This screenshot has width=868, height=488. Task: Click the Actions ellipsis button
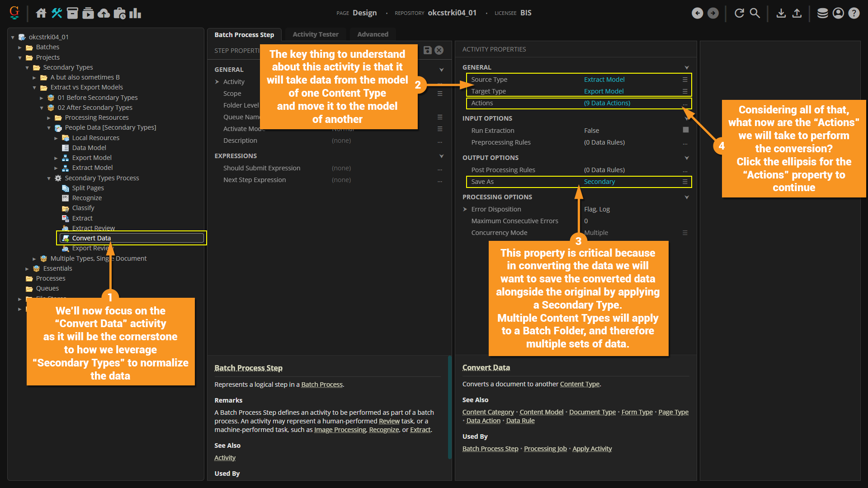(x=685, y=103)
